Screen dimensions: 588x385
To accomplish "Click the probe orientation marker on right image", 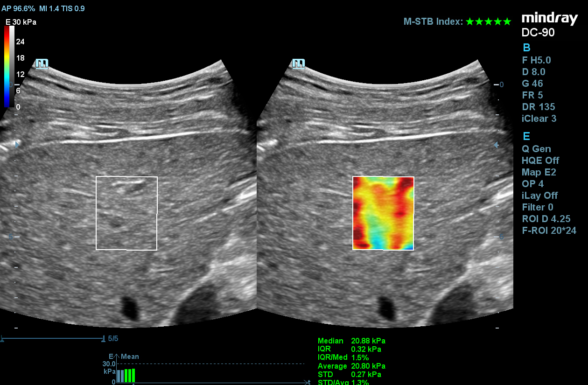I will (299, 63).
